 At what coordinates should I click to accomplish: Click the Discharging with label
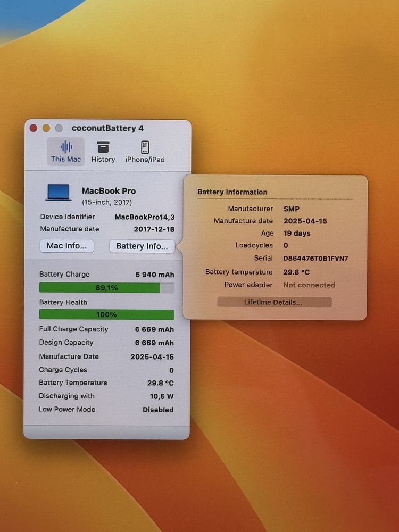(67, 396)
